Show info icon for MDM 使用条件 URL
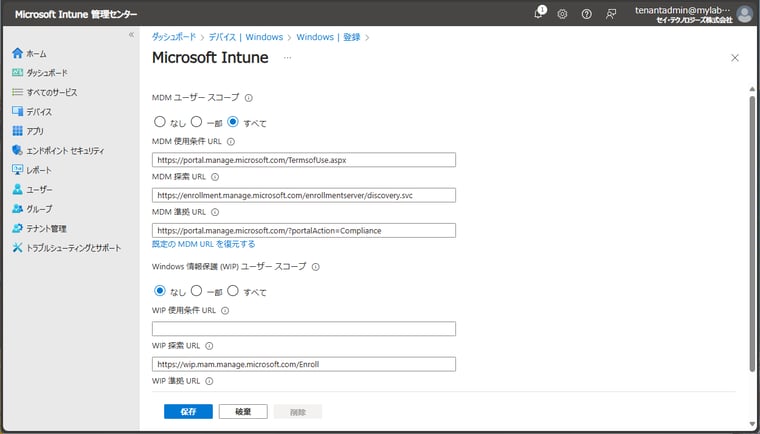 (x=231, y=142)
